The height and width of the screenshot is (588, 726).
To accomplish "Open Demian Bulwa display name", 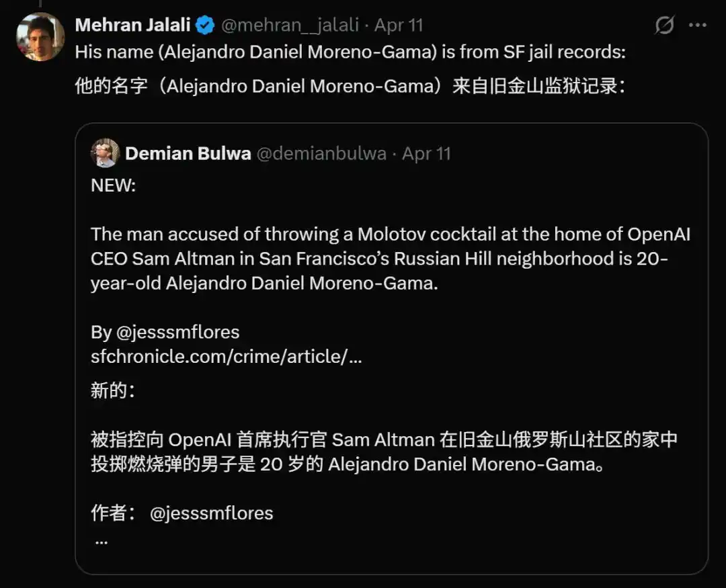I will 188,153.
